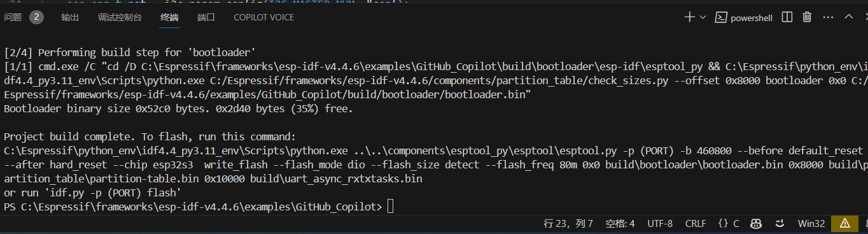Click the Copilot status icon
This screenshot has height=234, width=868.
pos(757,223)
